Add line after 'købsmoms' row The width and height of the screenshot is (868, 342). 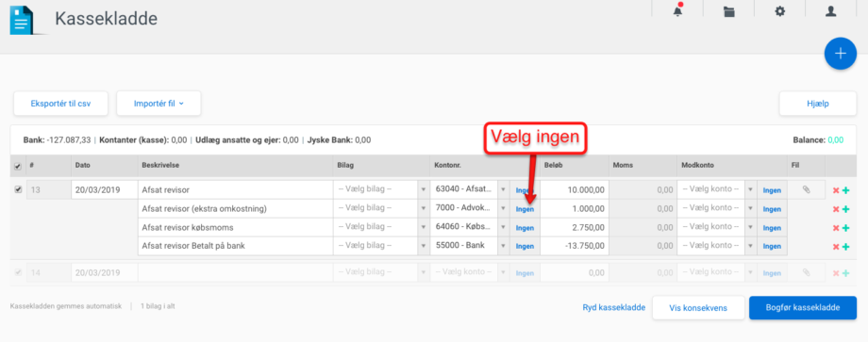click(x=846, y=228)
